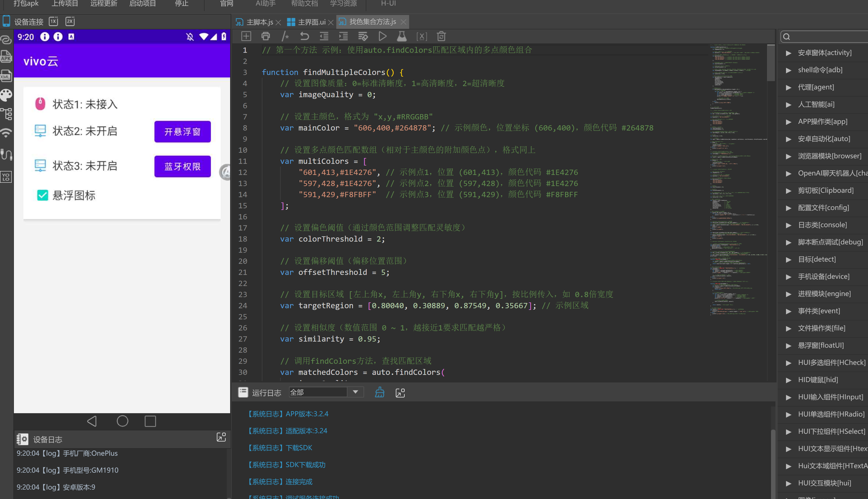Expand 安卓自动化[auto] tree node
This screenshot has height=499, width=868.
point(789,139)
